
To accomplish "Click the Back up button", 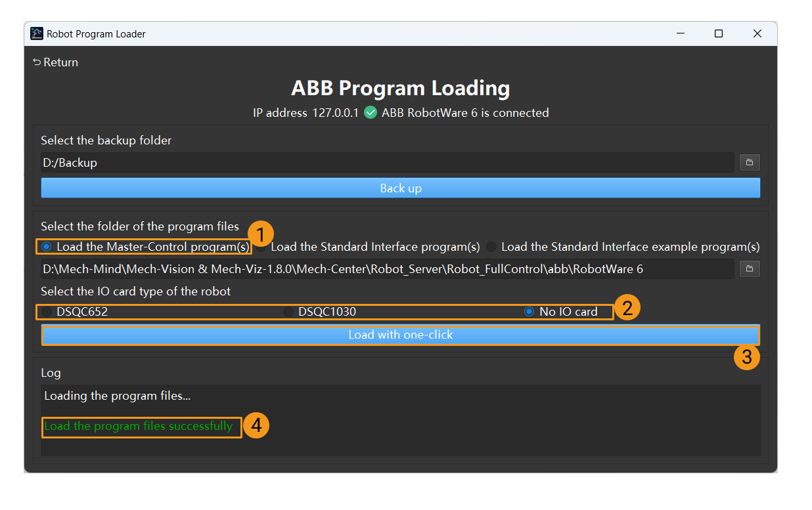I will coord(401,188).
